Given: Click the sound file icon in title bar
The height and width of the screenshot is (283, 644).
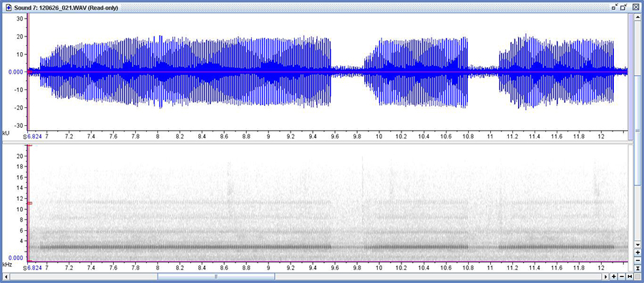Looking at the screenshot, I should pos(9,7).
